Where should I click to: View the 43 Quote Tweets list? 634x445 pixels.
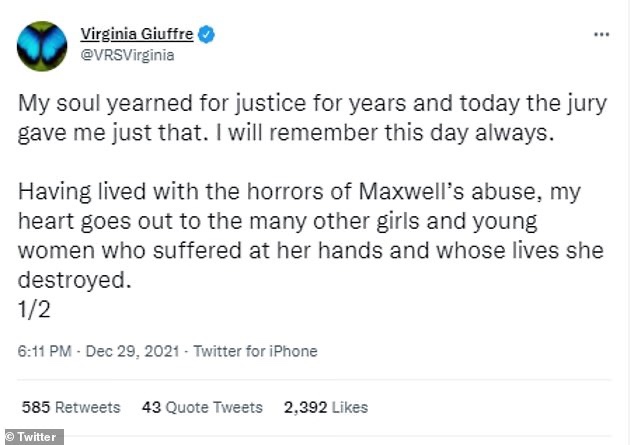[x=202, y=407]
